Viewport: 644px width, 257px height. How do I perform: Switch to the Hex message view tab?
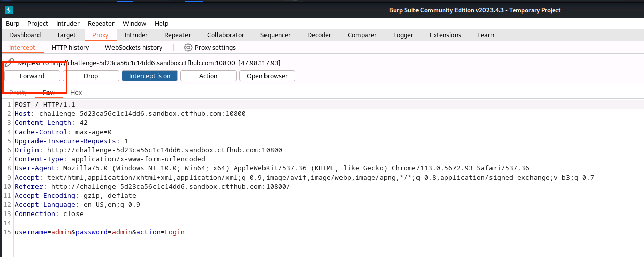(x=76, y=92)
